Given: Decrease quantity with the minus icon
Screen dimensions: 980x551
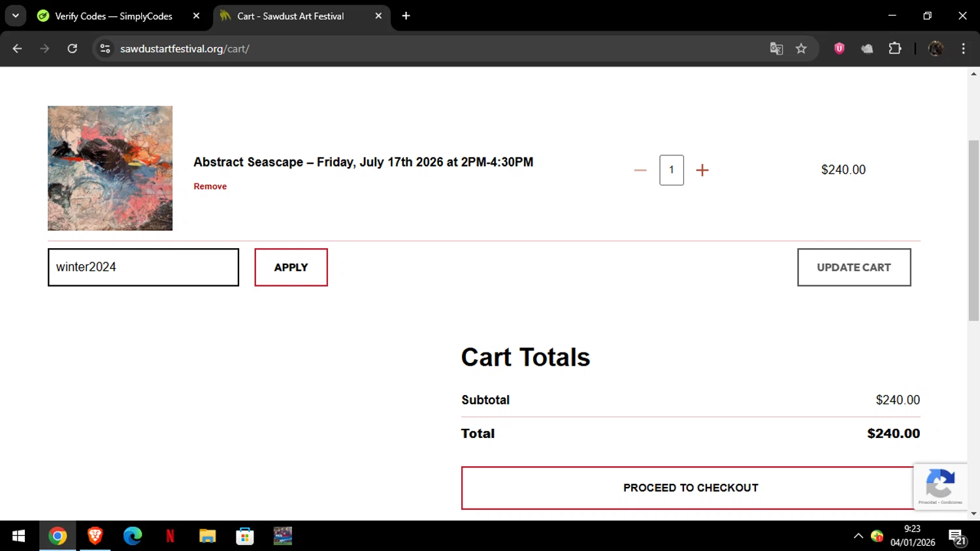Looking at the screenshot, I should coord(640,170).
